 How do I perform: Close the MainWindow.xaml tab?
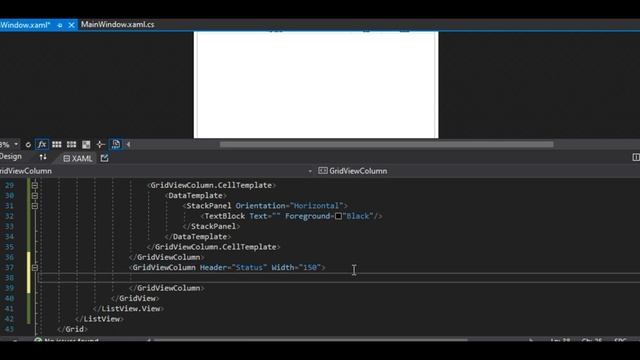[71, 25]
